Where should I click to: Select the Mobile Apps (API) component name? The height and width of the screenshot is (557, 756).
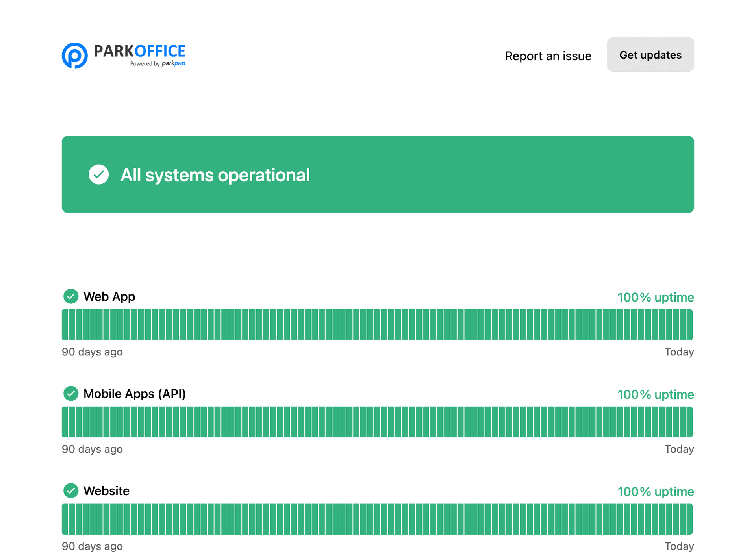pos(135,394)
